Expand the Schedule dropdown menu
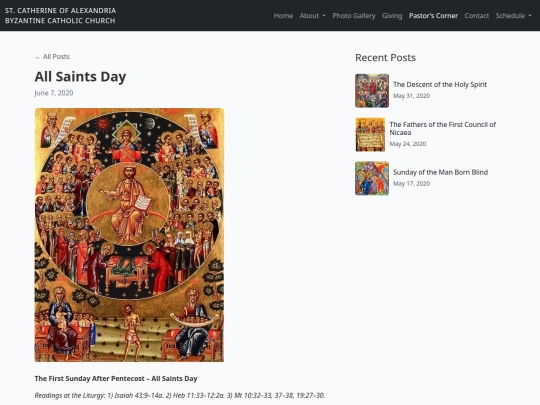Screen dimensions: 540x405 tap(513, 16)
